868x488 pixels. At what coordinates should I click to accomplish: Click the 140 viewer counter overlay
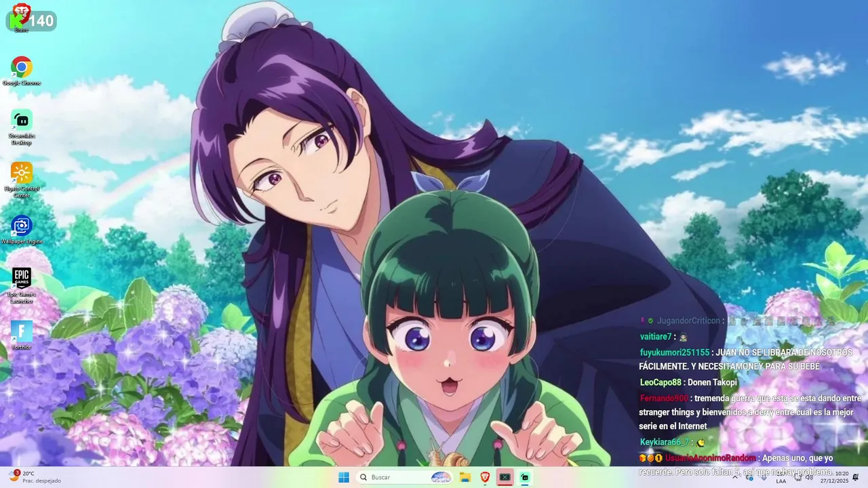click(31, 21)
